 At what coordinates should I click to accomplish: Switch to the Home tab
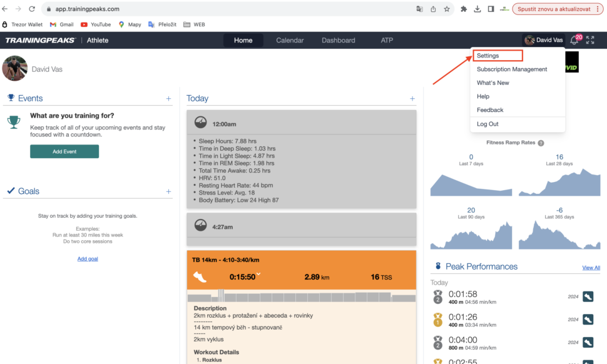(x=243, y=40)
